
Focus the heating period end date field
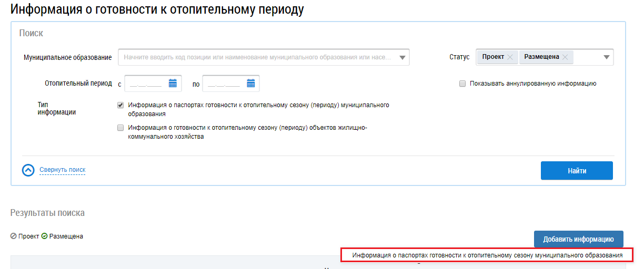[x=231, y=83]
